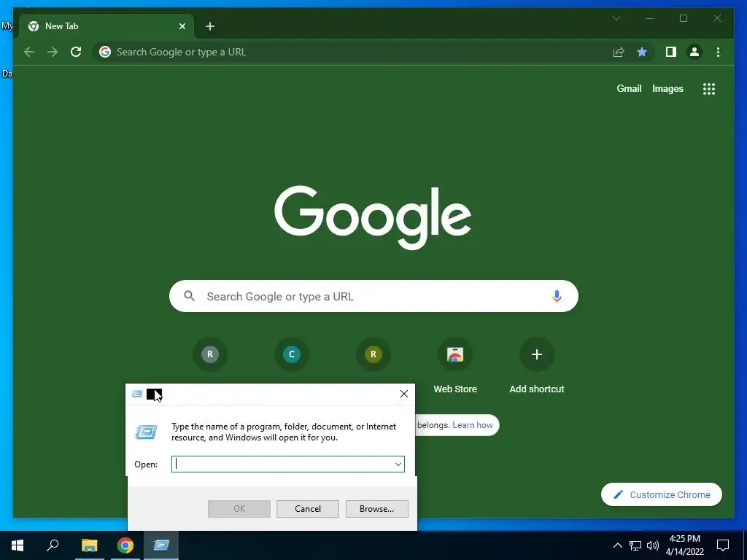
Task: Click Chrome's forward navigation arrow
Action: 53,52
